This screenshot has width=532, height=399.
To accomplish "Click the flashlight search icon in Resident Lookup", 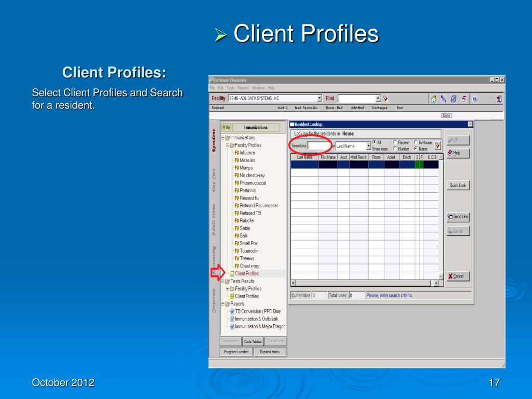I will 437,146.
